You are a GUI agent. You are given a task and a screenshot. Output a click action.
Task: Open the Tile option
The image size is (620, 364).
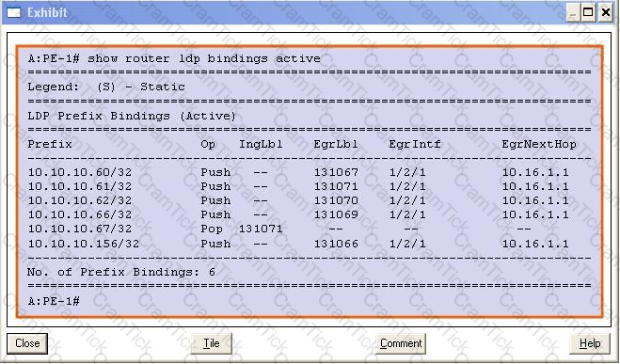[211, 343]
